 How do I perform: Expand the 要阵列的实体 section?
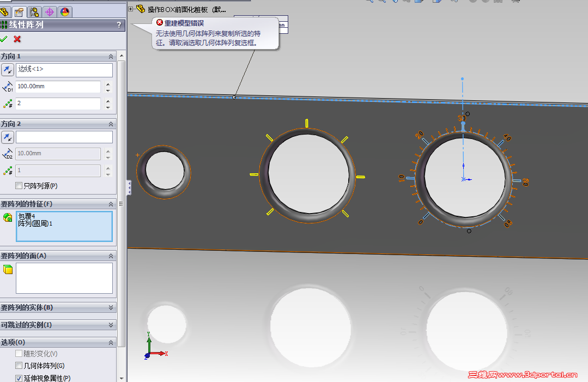[111, 307]
